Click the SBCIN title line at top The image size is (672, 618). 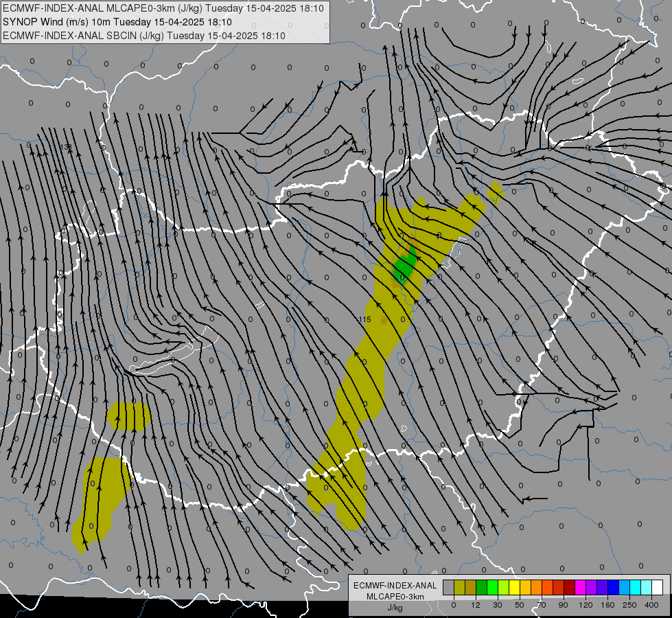(x=144, y=36)
